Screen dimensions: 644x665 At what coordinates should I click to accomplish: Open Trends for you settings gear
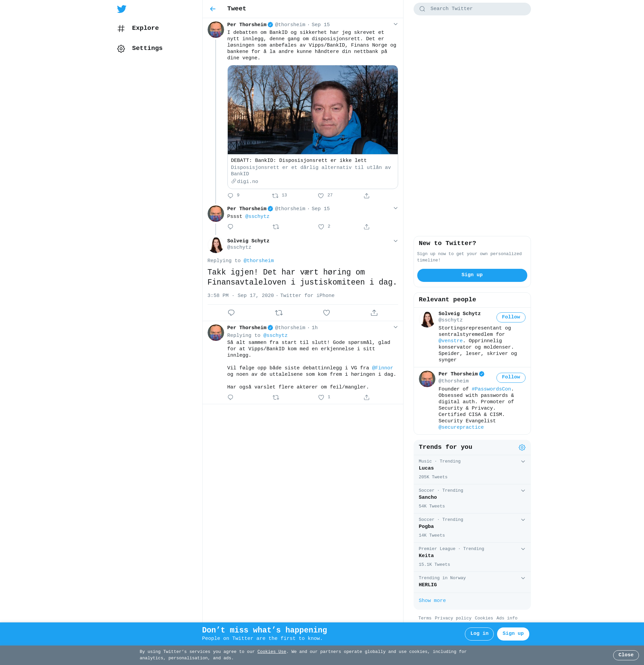522,447
